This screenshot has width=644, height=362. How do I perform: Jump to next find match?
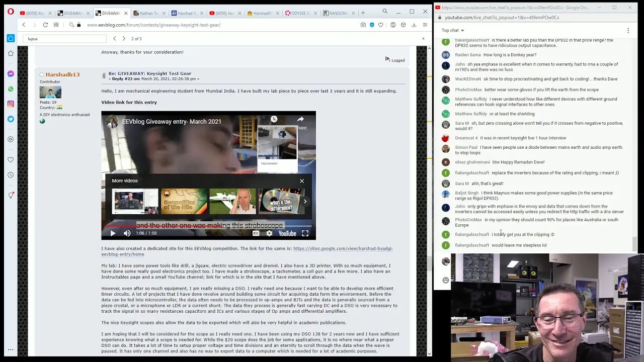point(124,39)
